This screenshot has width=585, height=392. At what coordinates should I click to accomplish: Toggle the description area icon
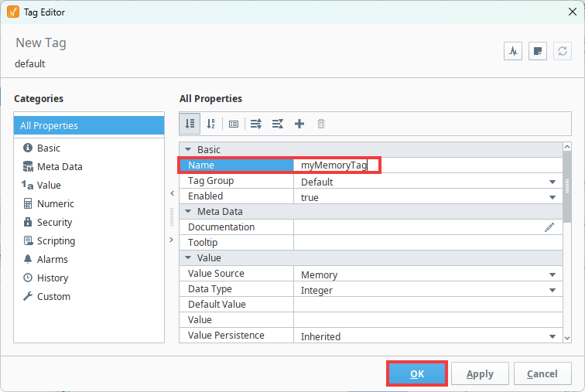pyautogui.click(x=234, y=124)
